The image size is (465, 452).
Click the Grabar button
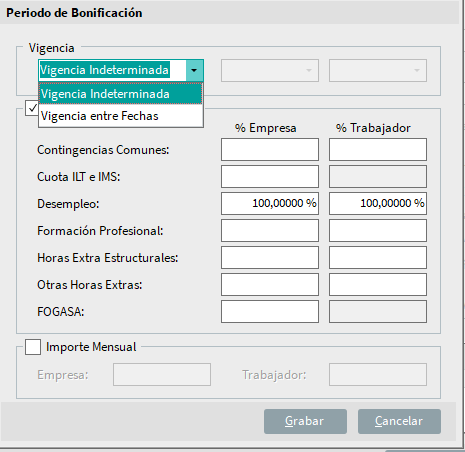pos(305,421)
